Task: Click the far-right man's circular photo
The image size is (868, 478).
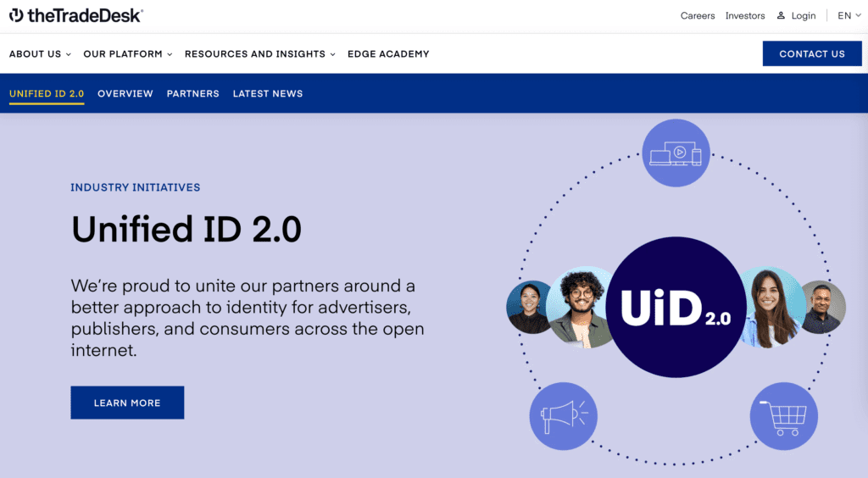Action: coord(822,307)
